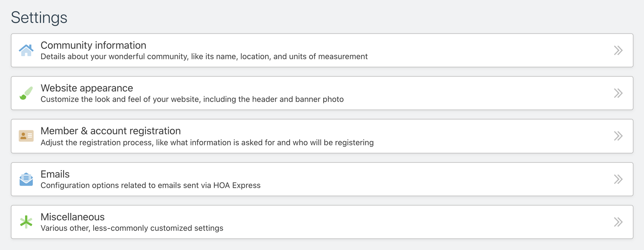Click the Community information row card
The image size is (644, 250).
pyautogui.click(x=322, y=50)
